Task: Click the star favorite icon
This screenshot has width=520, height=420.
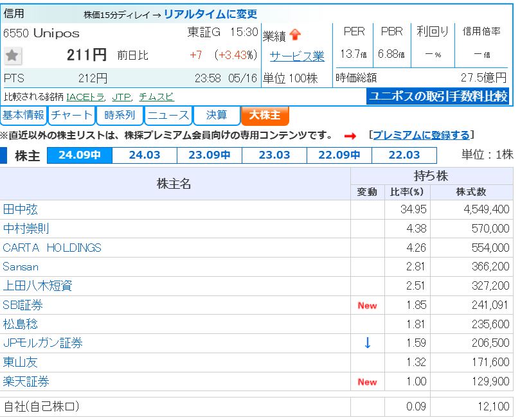Action: point(13,55)
